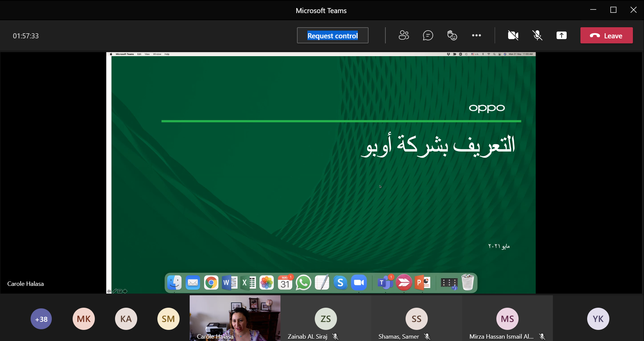The width and height of the screenshot is (644, 341).
Task: Click the Shamas, Samer participant tile
Action: coord(417,318)
